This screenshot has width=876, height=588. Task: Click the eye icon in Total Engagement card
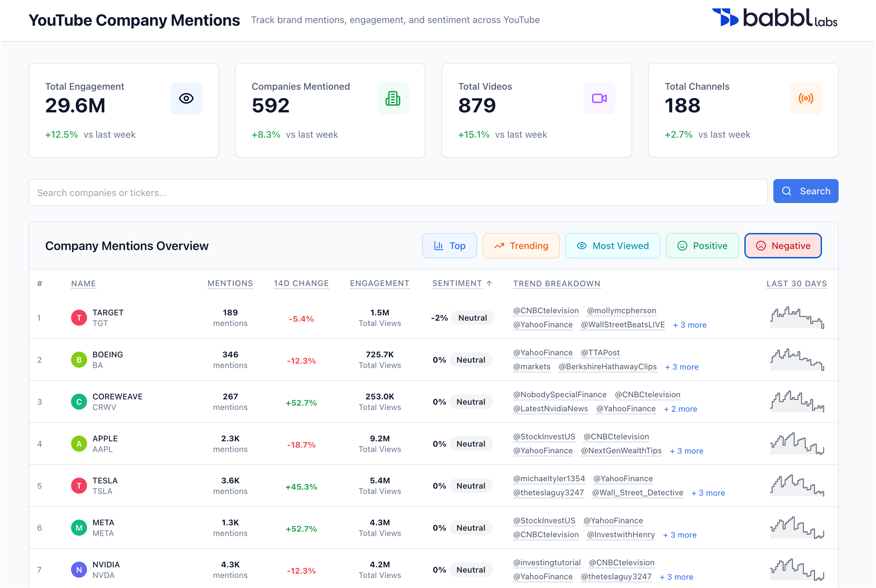click(x=186, y=98)
